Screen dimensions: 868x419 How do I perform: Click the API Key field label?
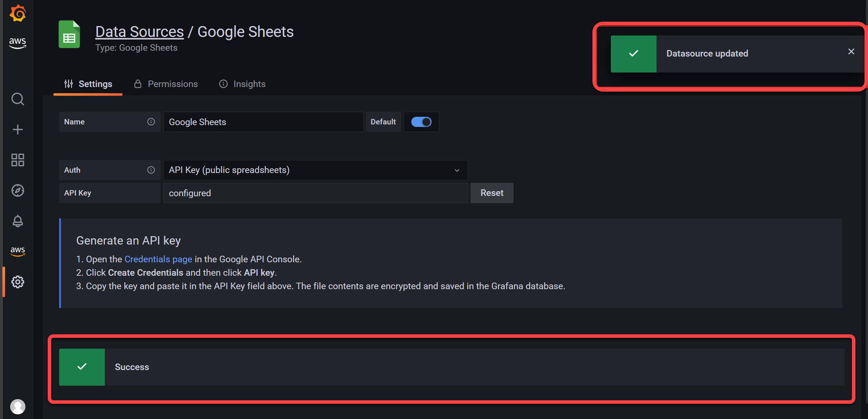point(78,193)
